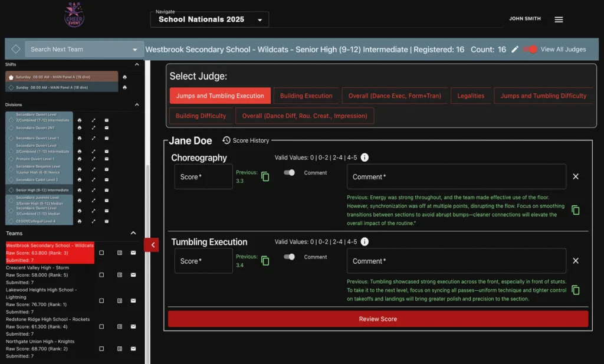Viewport: 604px width, 364px height.
Task: Open the hamburger menu next to John Smith
Action: point(559,19)
